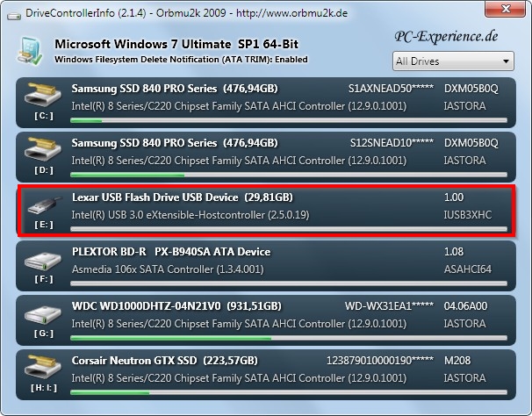532x416 pixels.
Task: Click the usage bar of Corsair Neutron GTX
Action: [x=289, y=392]
